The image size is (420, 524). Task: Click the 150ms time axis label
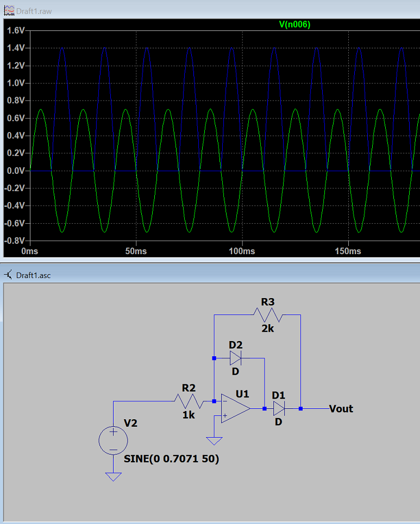pos(348,251)
